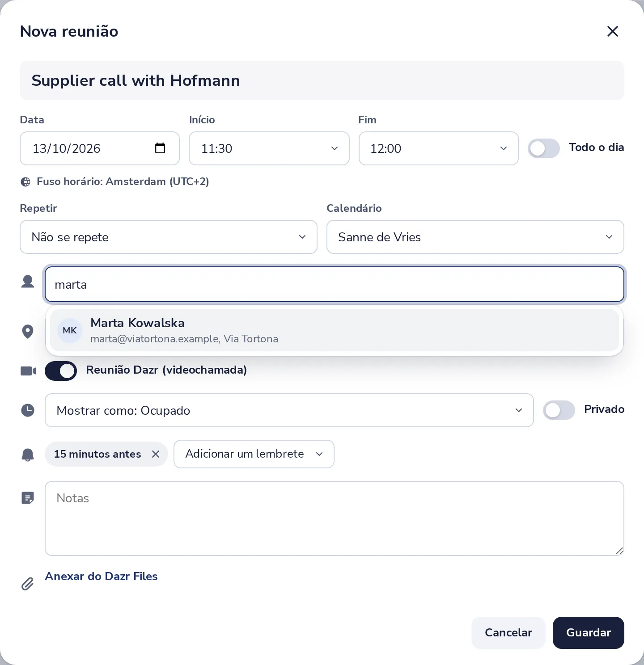Click the 15 minutos antes chip label
This screenshot has height=665, width=644.
[97, 454]
